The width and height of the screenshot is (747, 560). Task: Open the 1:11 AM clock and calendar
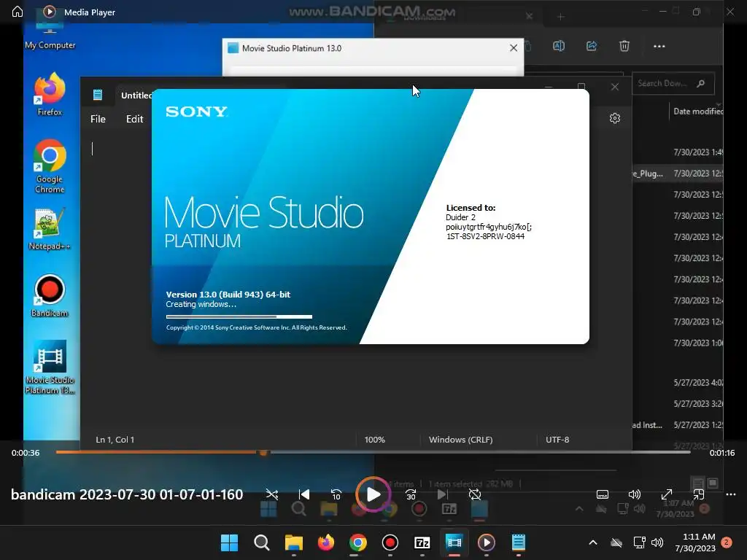(695, 542)
